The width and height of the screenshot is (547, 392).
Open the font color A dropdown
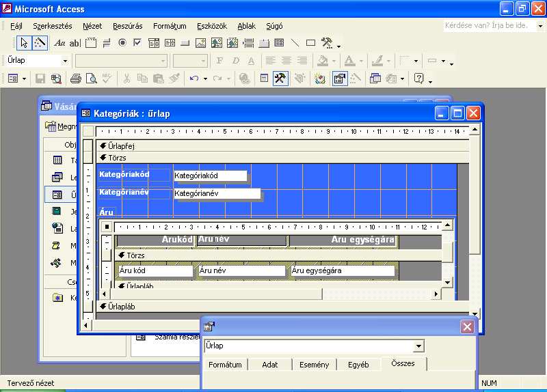(x=361, y=61)
